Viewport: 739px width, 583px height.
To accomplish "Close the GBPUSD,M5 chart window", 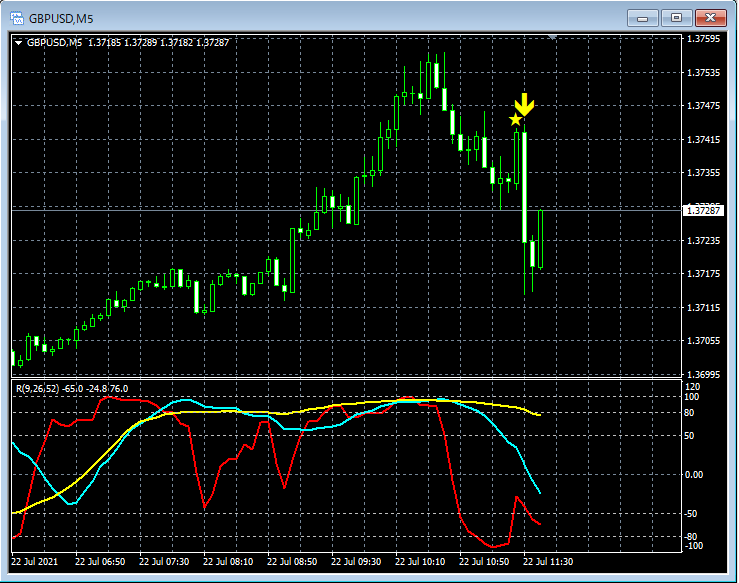I will pos(710,18).
